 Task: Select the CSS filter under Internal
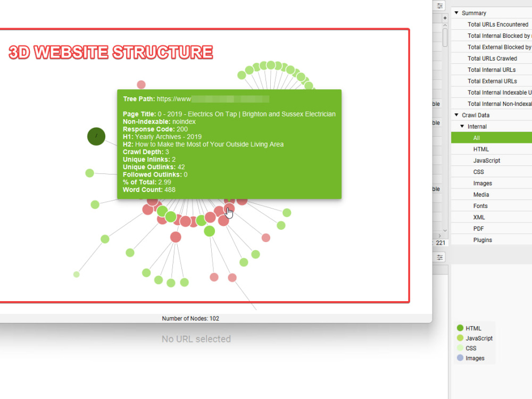pos(491,172)
